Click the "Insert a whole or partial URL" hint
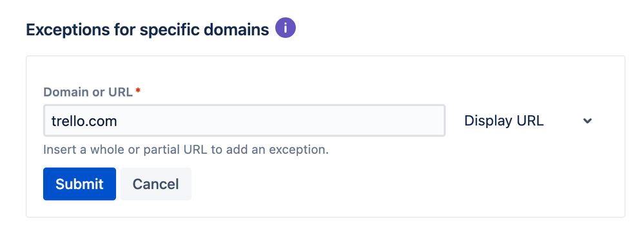 click(x=186, y=149)
